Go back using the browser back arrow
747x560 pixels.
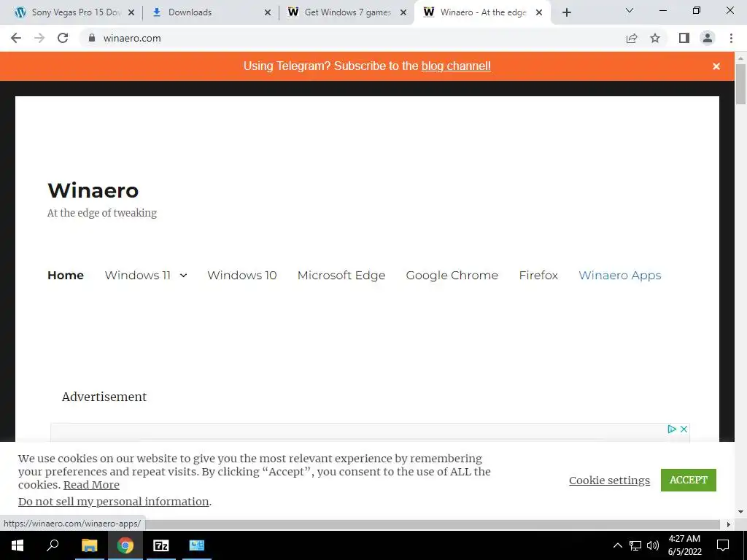(16, 38)
